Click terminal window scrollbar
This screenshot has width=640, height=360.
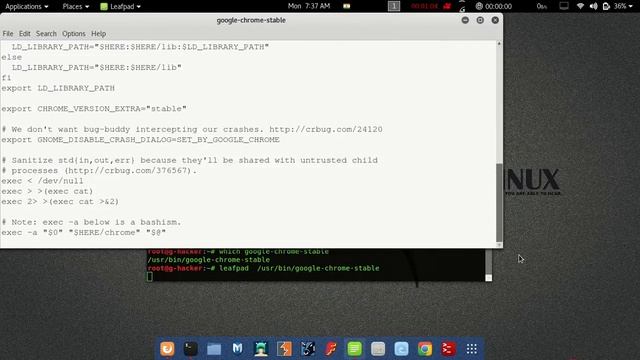pyautogui.click(x=489, y=265)
